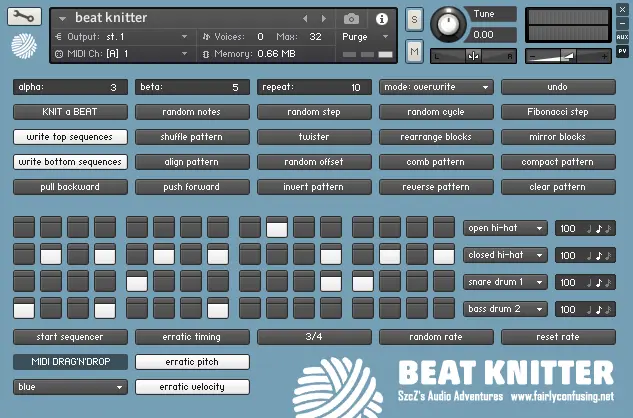Disable first step of bass drum row
This screenshot has width=633, height=418.
(24, 308)
